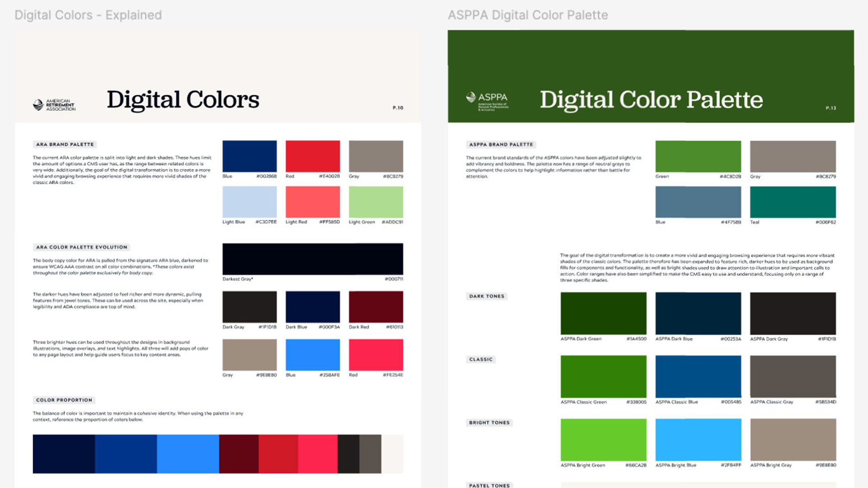This screenshot has width=868, height=488.
Task: Click the bright Red #FE254E swatch
Action: [376, 355]
